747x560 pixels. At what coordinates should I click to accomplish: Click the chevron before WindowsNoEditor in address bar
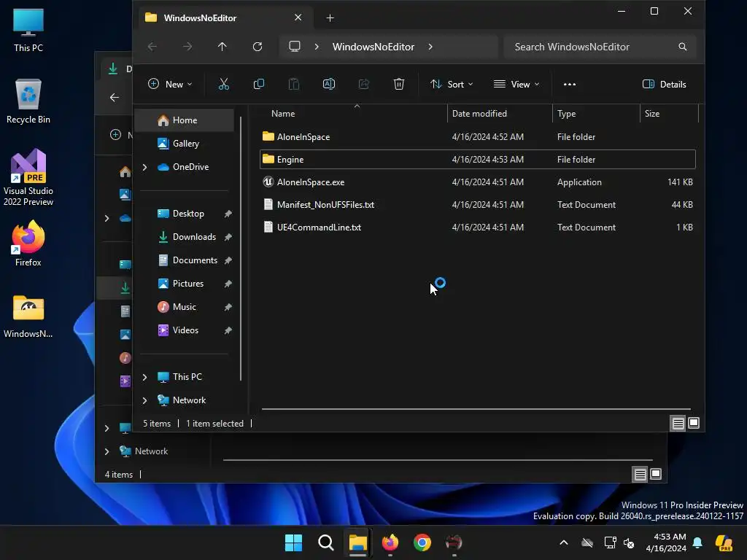pyautogui.click(x=317, y=47)
